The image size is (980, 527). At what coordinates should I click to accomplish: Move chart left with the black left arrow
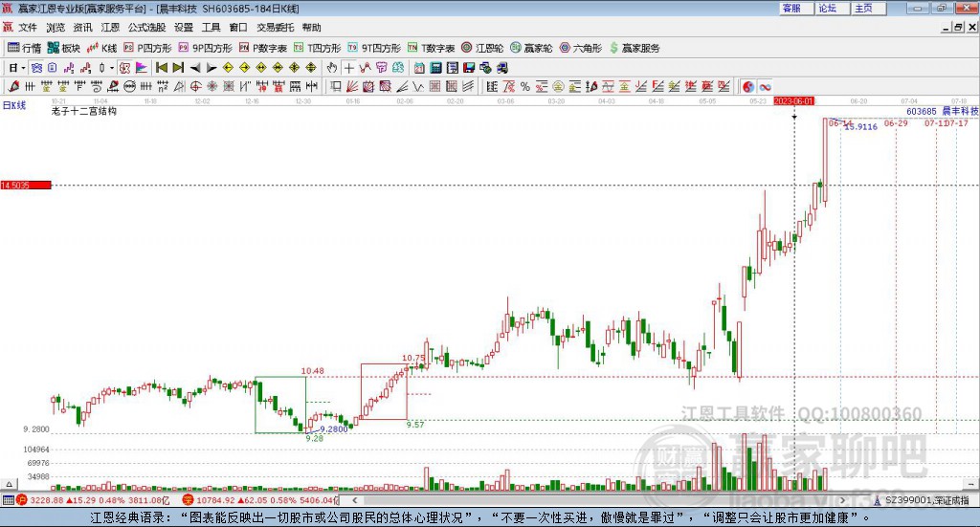click(195, 68)
